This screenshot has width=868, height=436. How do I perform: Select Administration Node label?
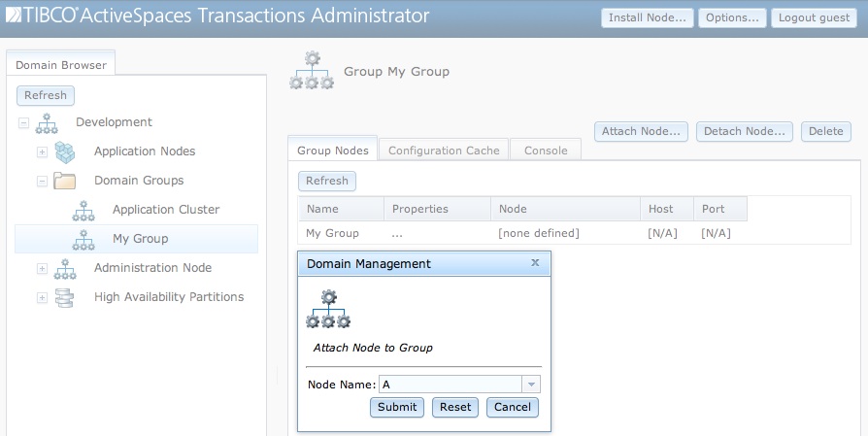[x=152, y=268]
